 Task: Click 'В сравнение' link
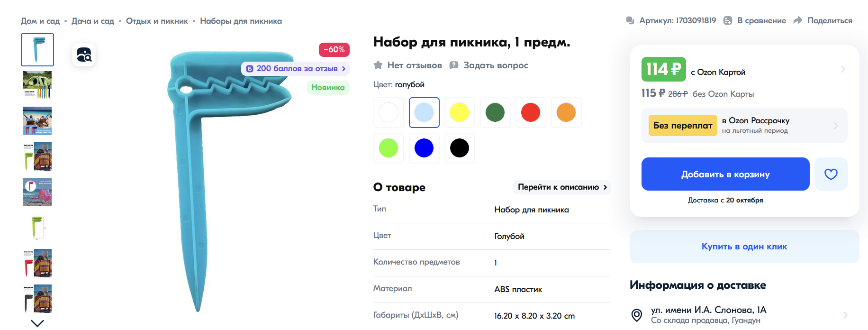pos(761,21)
